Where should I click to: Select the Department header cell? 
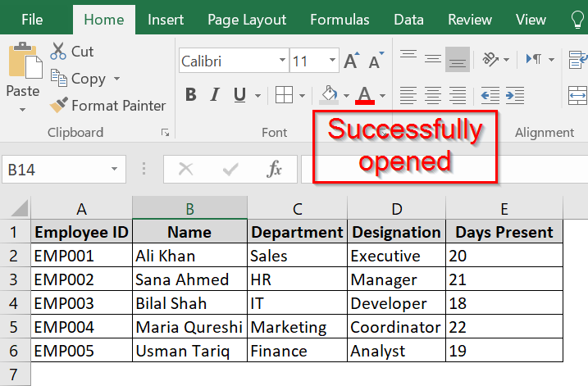(297, 232)
